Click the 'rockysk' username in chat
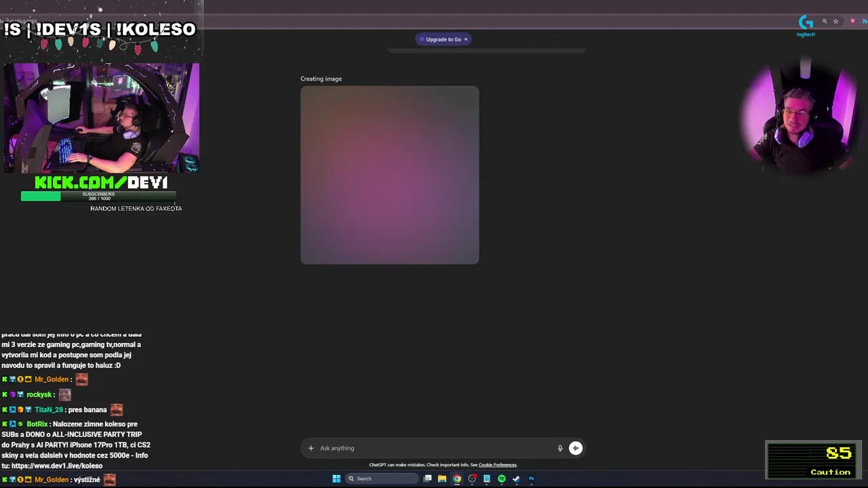 click(39, 394)
